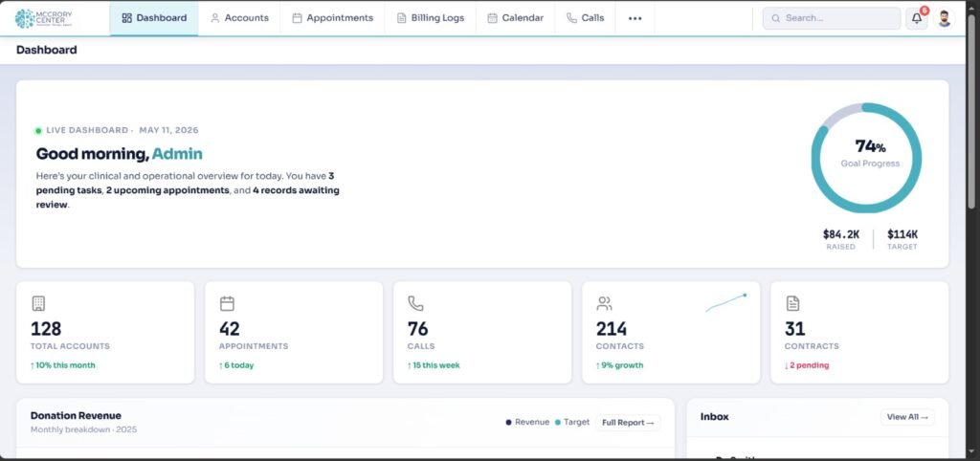Image resolution: width=980 pixels, height=461 pixels.
Task: Toggle the Revenue legend series
Action: pos(527,423)
